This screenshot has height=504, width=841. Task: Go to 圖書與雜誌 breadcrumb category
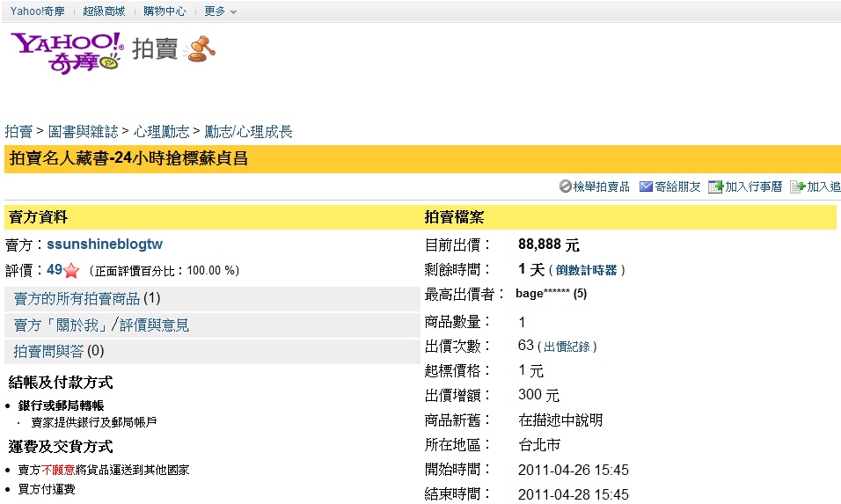[84, 131]
